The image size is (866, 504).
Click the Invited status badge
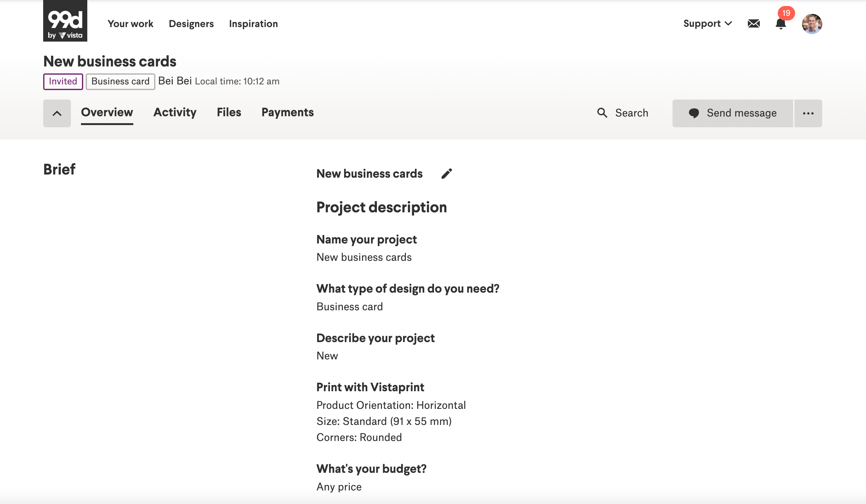(x=63, y=81)
